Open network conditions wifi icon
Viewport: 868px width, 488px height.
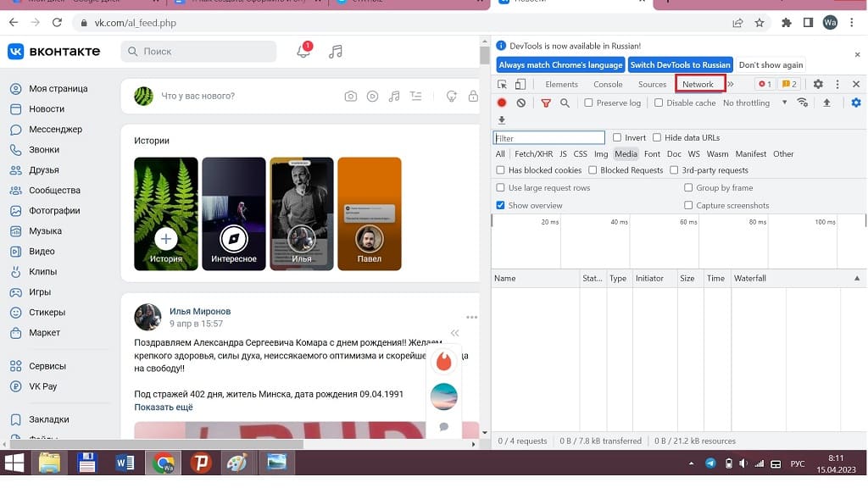pyautogui.click(x=802, y=103)
